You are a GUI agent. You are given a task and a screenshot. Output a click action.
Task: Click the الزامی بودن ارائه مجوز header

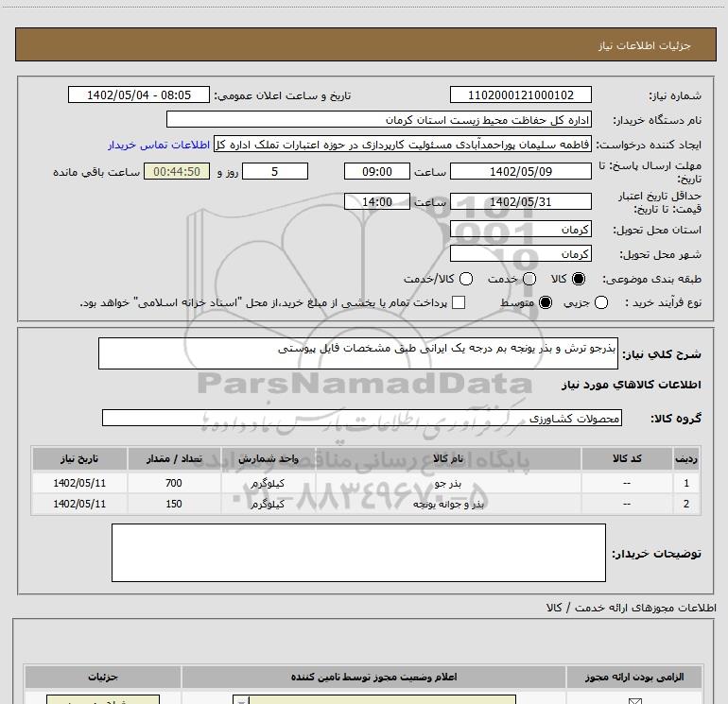pyautogui.click(x=634, y=678)
